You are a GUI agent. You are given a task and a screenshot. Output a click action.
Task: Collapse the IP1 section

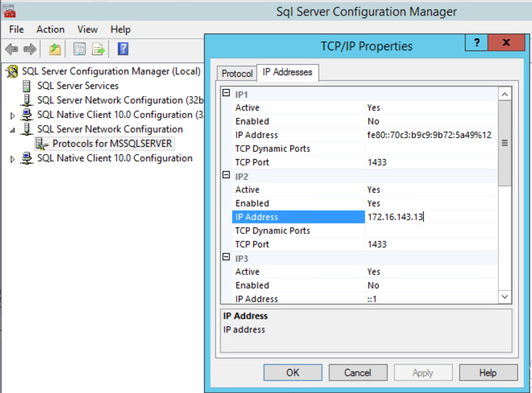(x=227, y=93)
